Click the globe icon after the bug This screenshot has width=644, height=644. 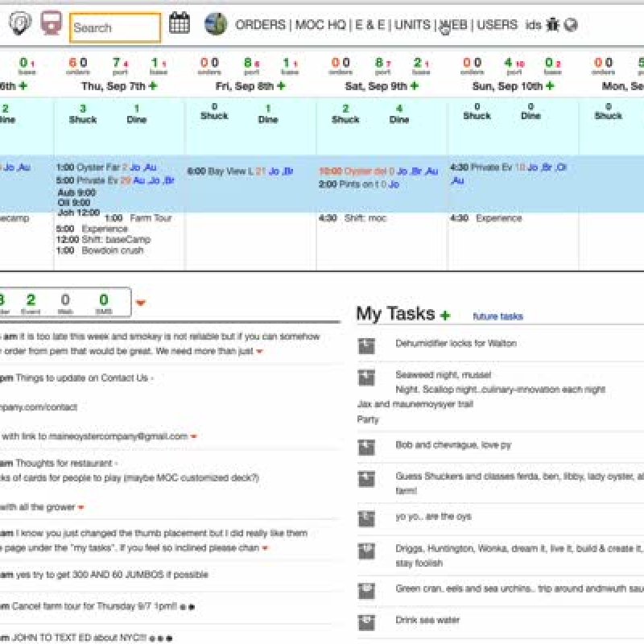[x=571, y=25]
